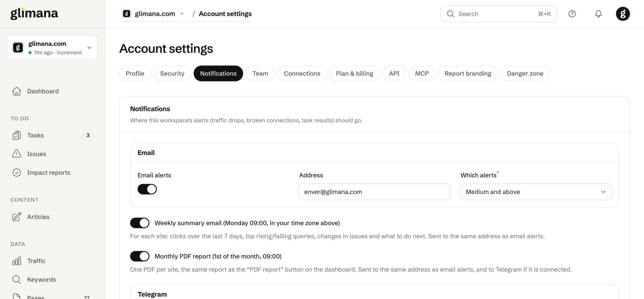Viewport: 644px width, 299px height.
Task: Click the Account settings breadcrumb text
Action: [225, 14]
